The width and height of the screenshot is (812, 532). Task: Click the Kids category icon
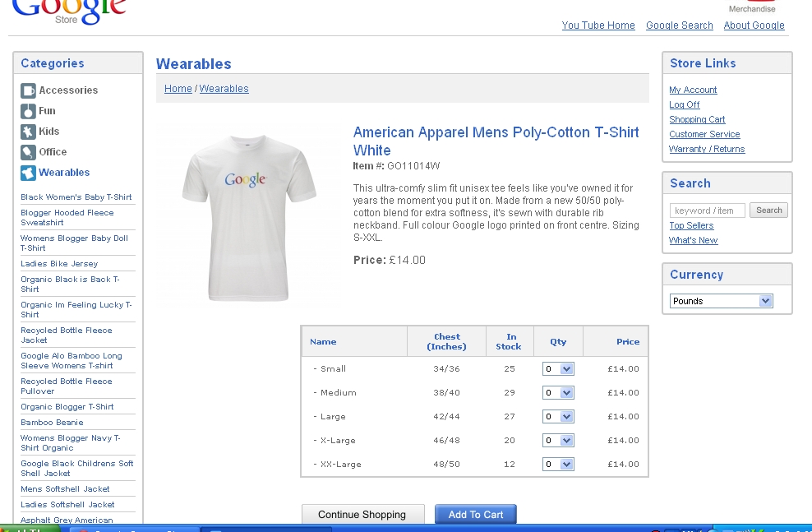point(28,132)
